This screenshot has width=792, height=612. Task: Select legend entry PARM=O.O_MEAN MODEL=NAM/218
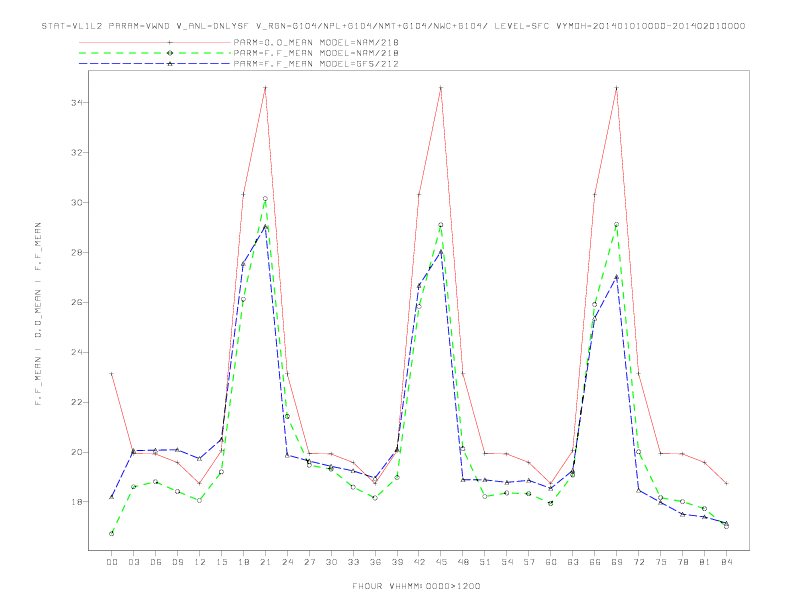pos(316,42)
